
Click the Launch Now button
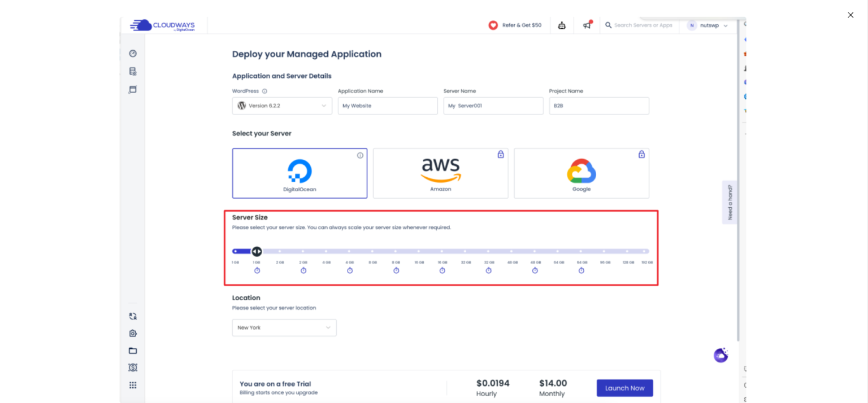click(624, 388)
